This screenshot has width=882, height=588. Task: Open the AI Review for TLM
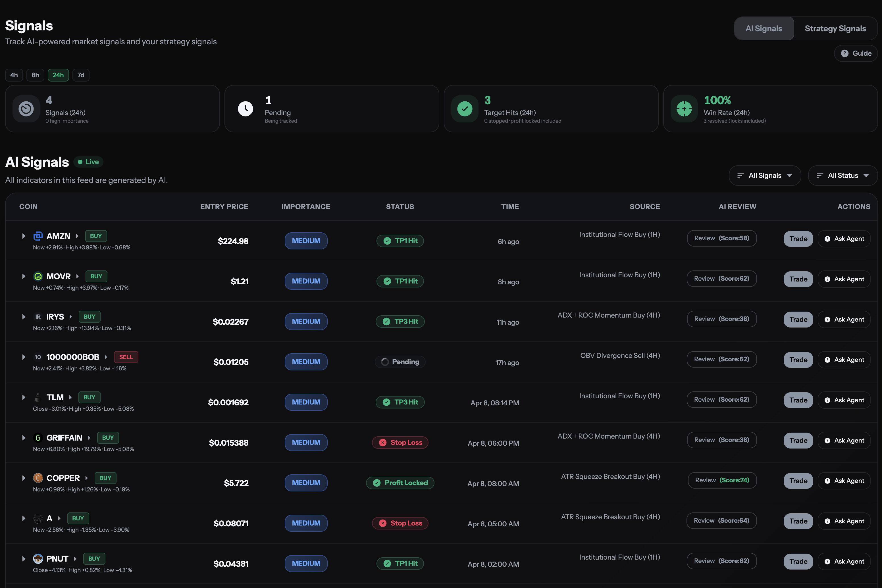[721, 399]
